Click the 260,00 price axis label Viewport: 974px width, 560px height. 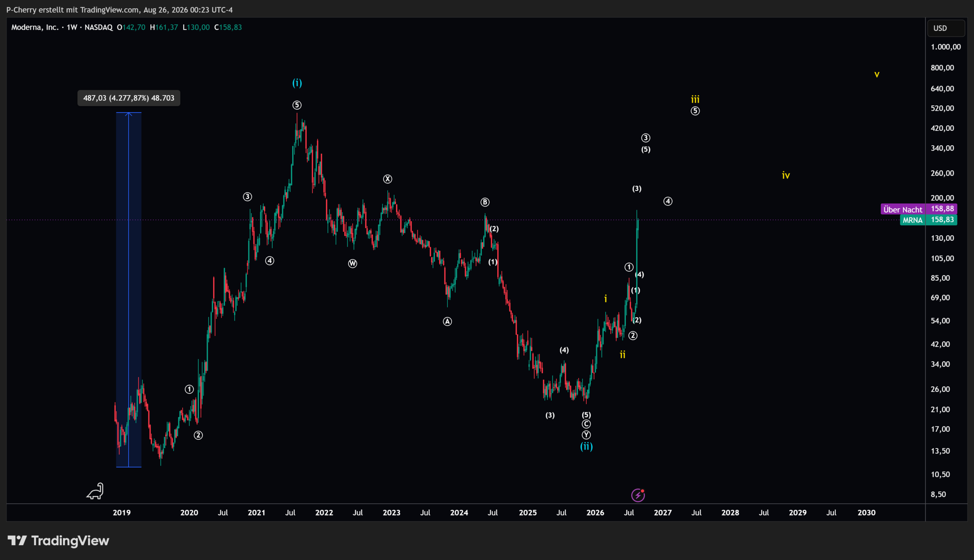point(942,173)
